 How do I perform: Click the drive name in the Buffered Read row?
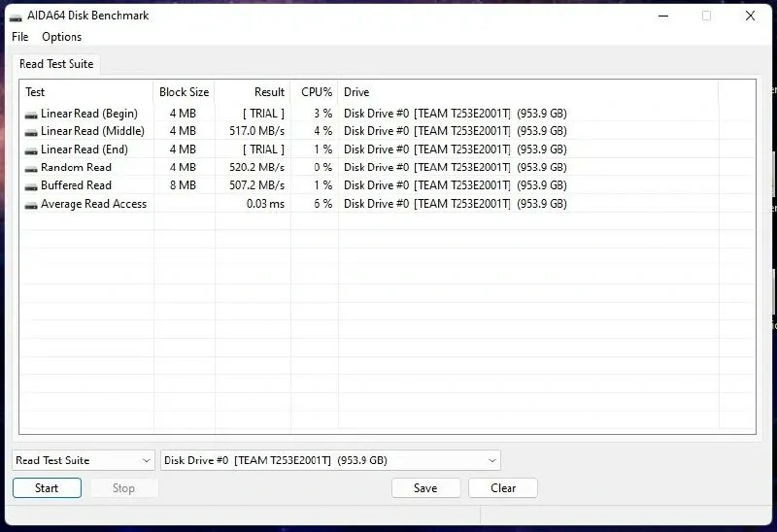[456, 185]
